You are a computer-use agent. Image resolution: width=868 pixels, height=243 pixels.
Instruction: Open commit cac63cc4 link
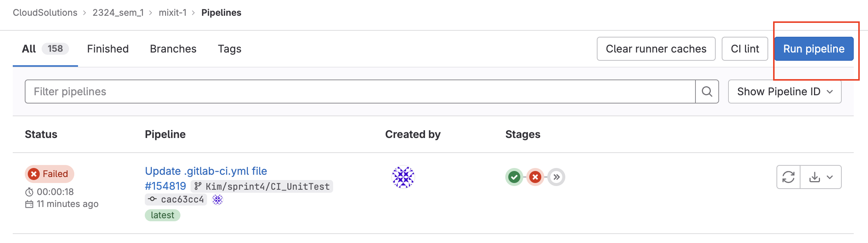tap(182, 199)
